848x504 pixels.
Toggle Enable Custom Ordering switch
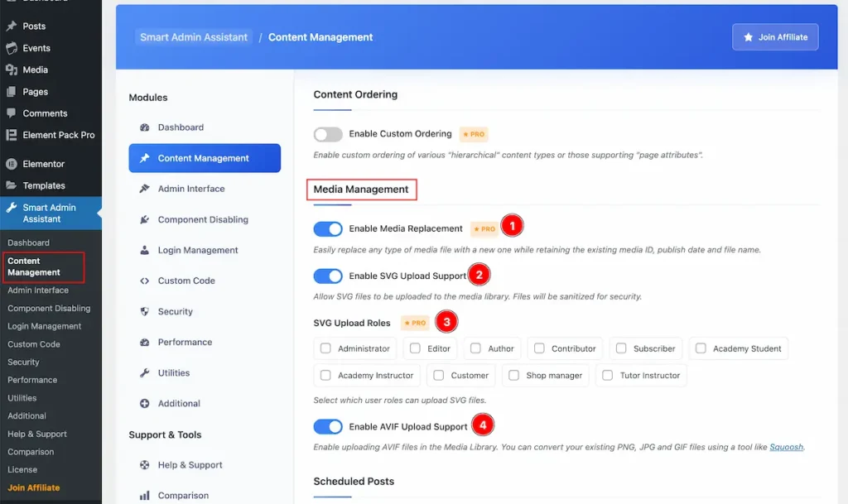pos(328,134)
